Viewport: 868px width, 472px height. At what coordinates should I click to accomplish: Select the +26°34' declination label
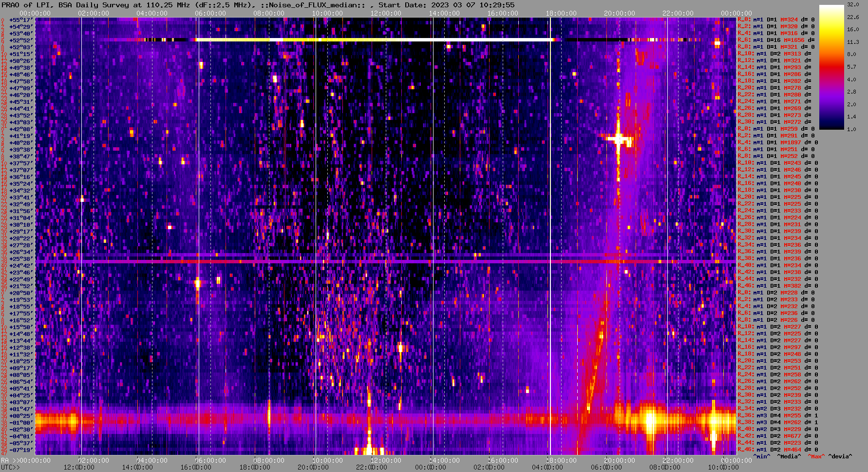(21, 252)
